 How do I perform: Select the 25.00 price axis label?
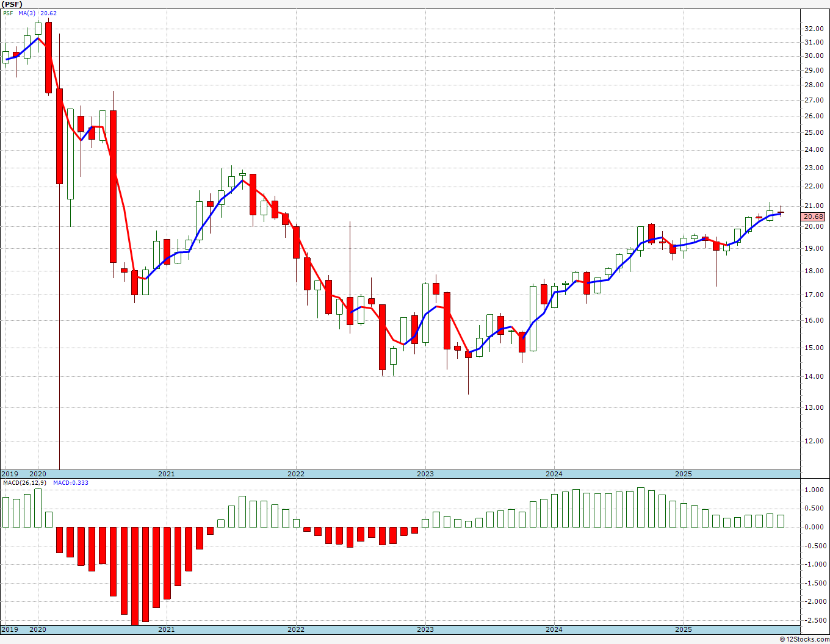click(814, 132)
